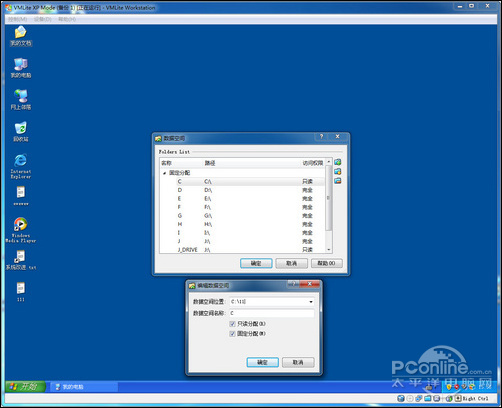Viewport: 502px width, 408px height.
Task: Open the 控制(M) menu
Action: coord(18,19)
